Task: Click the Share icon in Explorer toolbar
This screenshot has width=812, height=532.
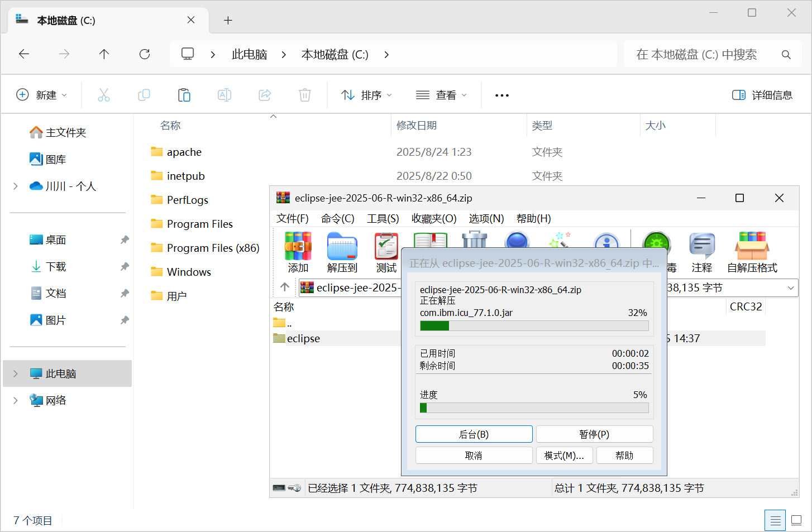Action: (265, 95)
